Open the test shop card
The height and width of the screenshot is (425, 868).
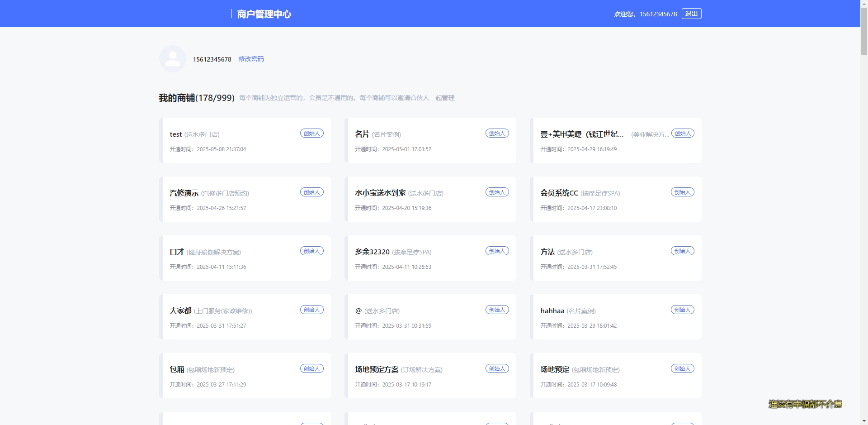pyautogui.click(x=246, y=140)
